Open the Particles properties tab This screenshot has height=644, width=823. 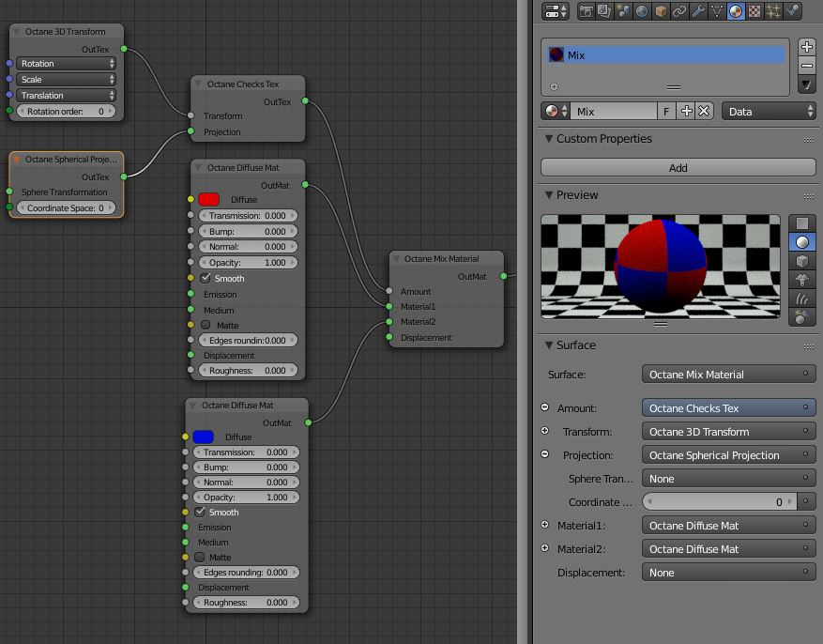point(772,11)
